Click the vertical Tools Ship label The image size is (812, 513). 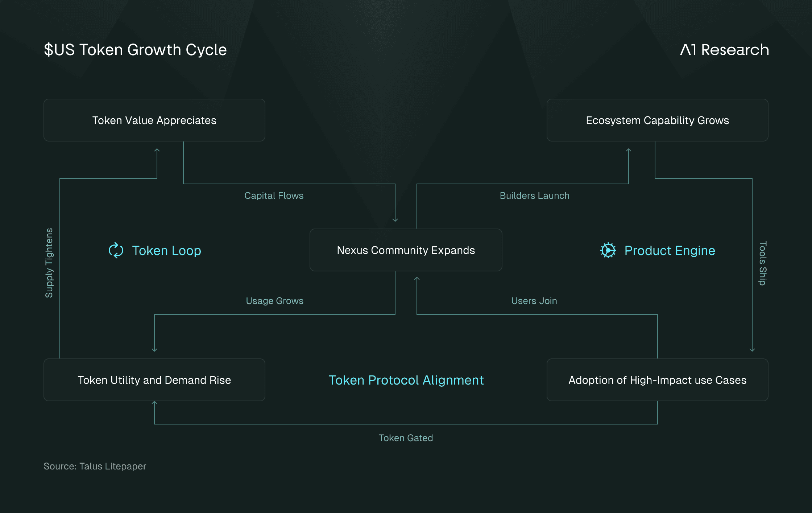[x=763, y=263]
